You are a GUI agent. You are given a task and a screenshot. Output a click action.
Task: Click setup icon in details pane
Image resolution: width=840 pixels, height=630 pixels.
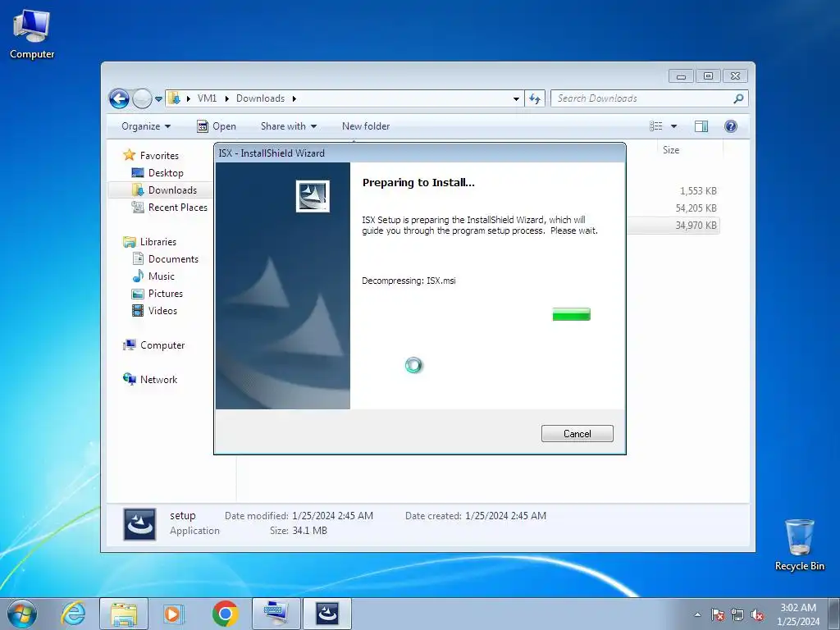[x=139, y=524]
